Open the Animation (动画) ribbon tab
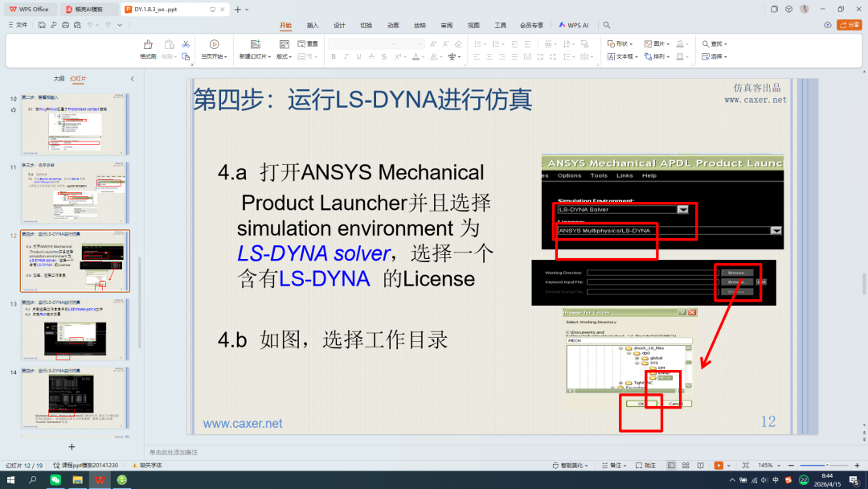The height and width of the screenshot is (489, 868). click(x=393, y=26)
